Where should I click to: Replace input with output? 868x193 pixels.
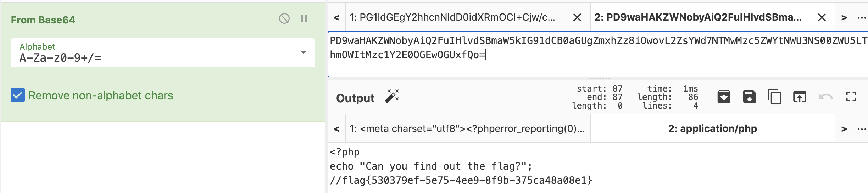pos(800,96)
